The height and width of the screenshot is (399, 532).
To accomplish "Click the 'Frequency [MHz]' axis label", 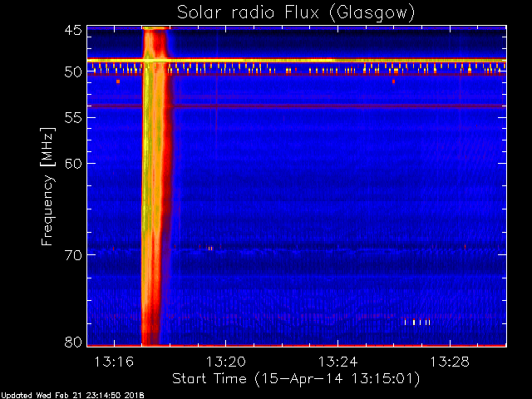I will [x=47, y=186].
